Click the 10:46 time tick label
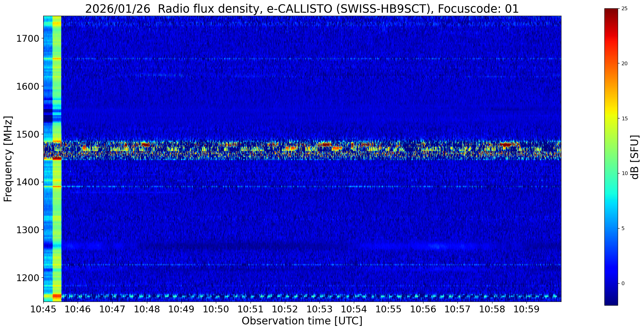644x330 pixels. tap(78, 309)
